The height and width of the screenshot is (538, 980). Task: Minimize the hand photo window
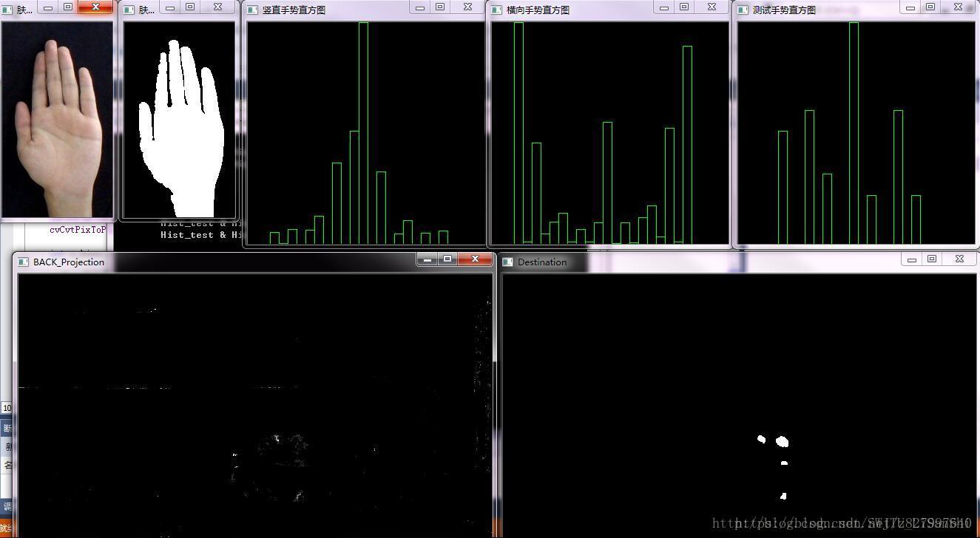click(48, 7)
